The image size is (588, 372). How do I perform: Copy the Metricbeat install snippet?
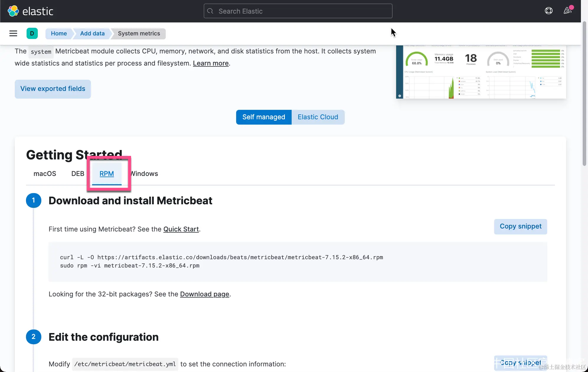pos(520,226)
